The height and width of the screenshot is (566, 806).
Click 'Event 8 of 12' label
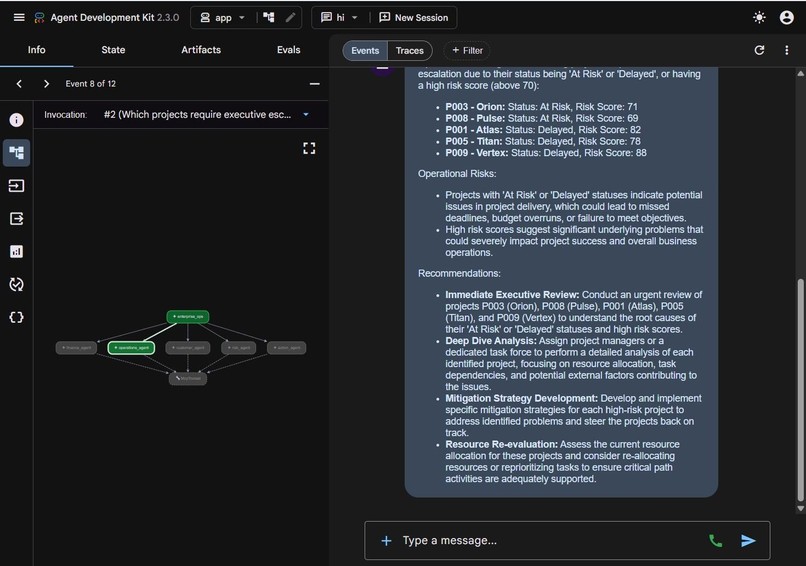click(90, 83)
